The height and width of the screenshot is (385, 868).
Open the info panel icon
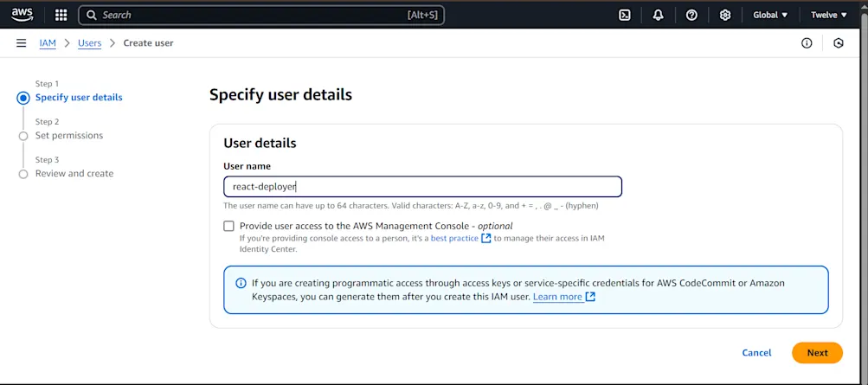807,43
